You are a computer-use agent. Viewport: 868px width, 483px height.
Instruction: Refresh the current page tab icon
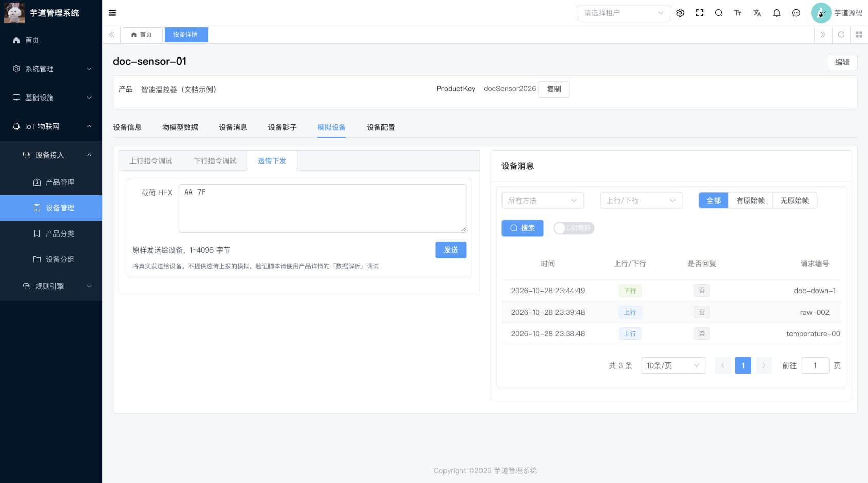point(841,34)
